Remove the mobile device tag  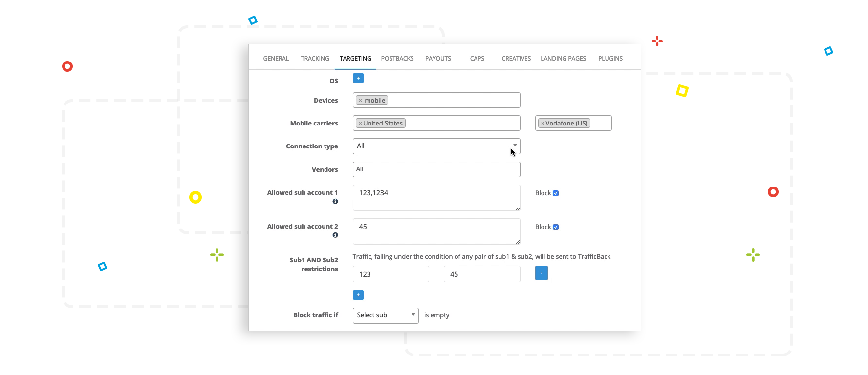click(360, 101)
